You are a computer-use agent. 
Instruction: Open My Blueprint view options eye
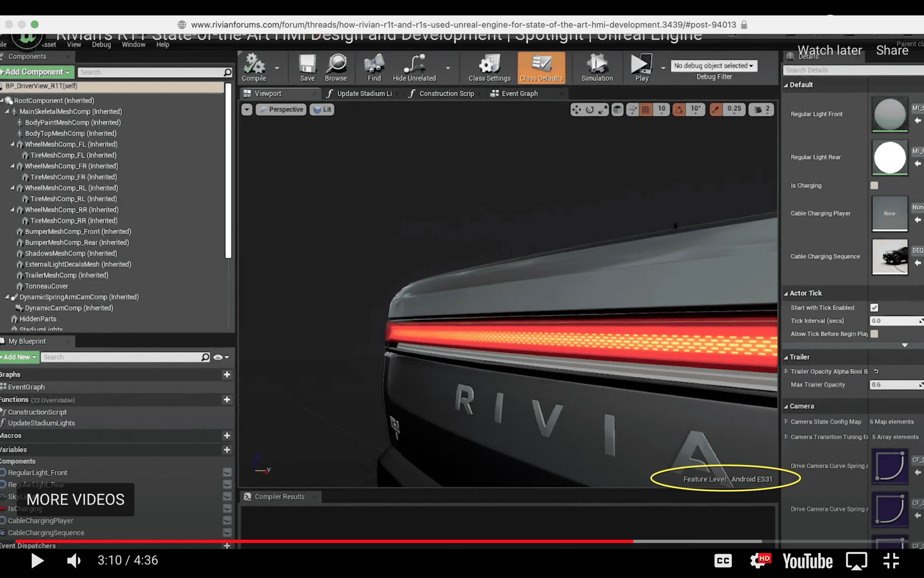[x=221, y=357]
